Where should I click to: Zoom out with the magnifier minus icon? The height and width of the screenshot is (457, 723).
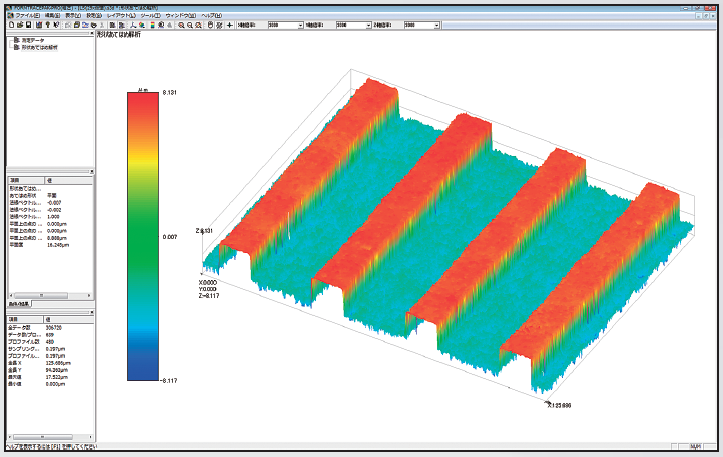(x=190, y=25)
